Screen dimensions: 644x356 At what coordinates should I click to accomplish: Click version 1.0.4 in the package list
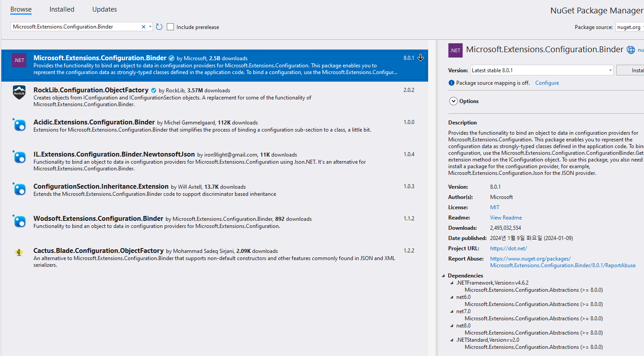pyautogui.click(x=409, y=154)
